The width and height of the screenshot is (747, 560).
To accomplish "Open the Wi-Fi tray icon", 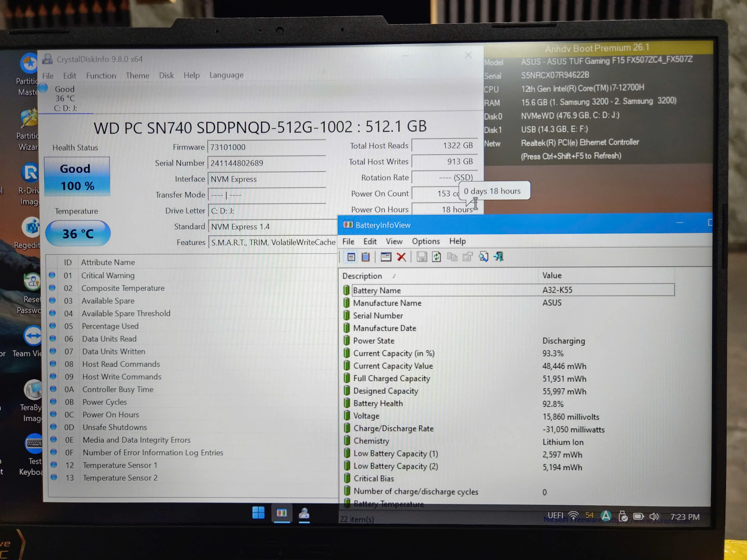I will [573, 515].
